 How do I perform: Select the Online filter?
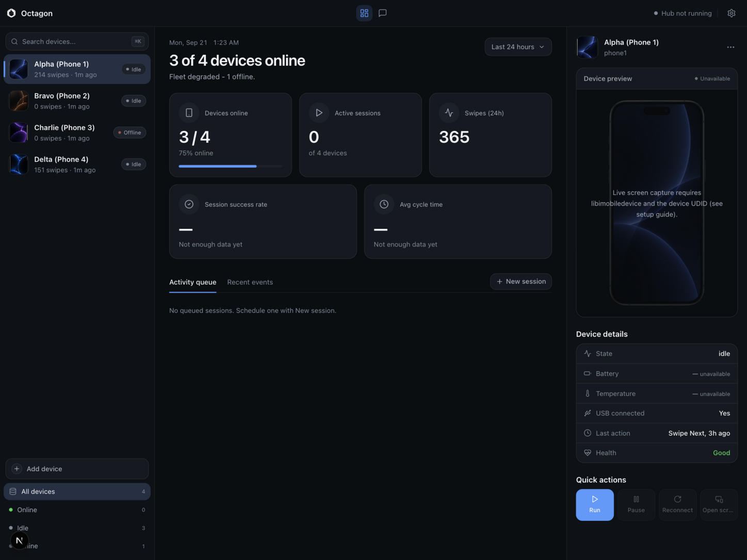click(x=77, y=510)
